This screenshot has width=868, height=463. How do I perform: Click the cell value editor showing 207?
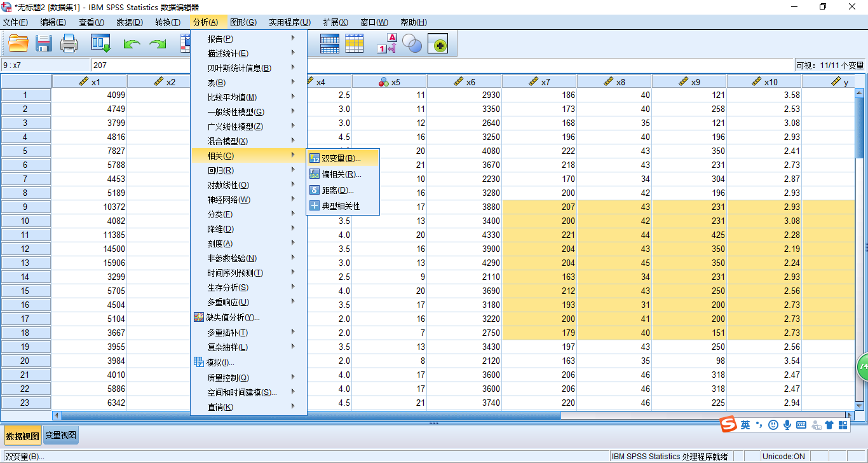coord(442,65)
